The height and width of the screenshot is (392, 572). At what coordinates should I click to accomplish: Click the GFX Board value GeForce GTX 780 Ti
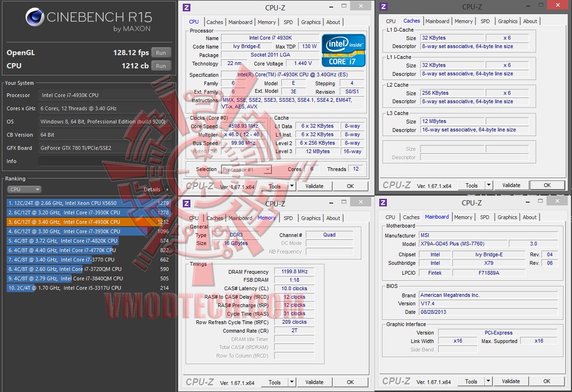[x=106, y=148]
